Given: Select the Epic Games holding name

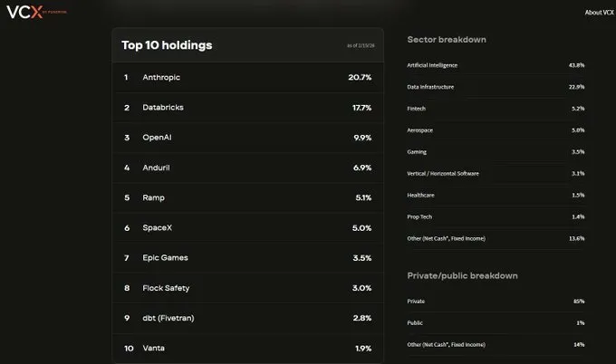Looking at the screenshot, I should coord(165,257).
